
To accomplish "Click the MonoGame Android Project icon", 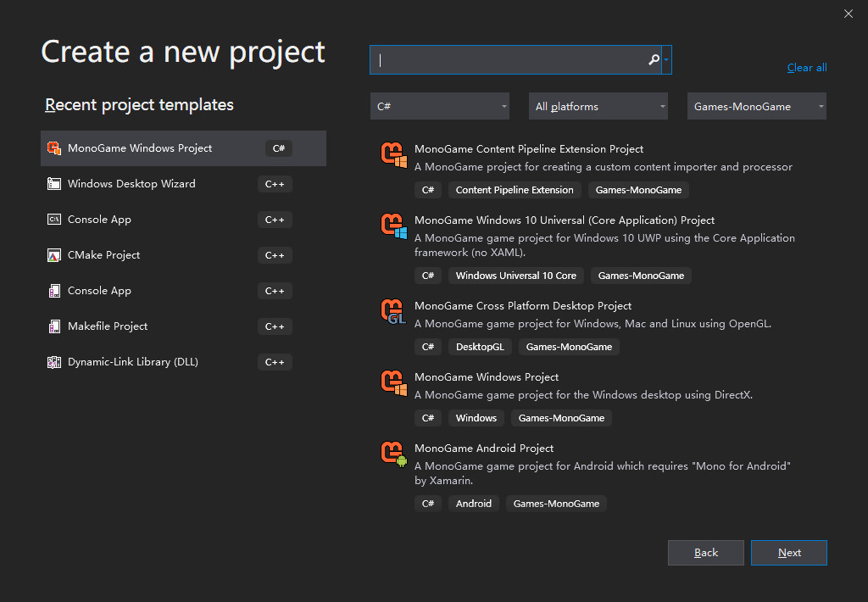I will point(394,454).
